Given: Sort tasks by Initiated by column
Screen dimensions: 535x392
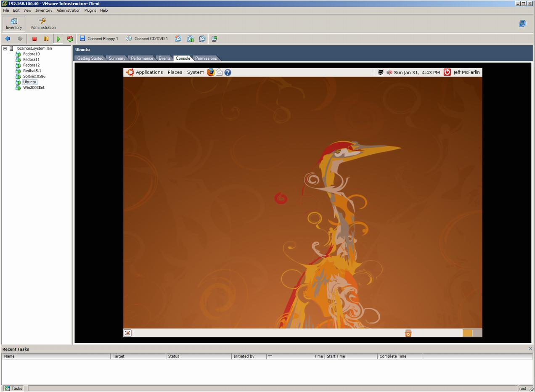Looking at the screenshot, I should 249,356.
